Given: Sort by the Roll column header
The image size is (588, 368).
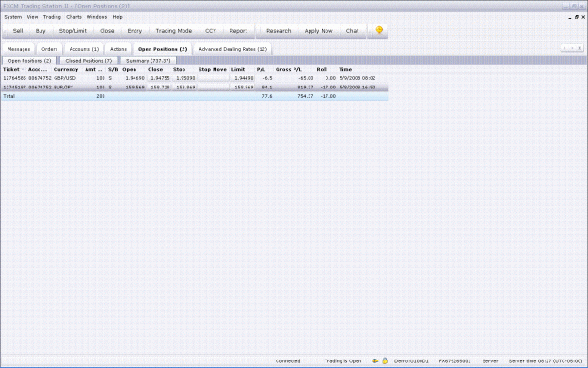Looking at the screenshot, I should [322, 69].
